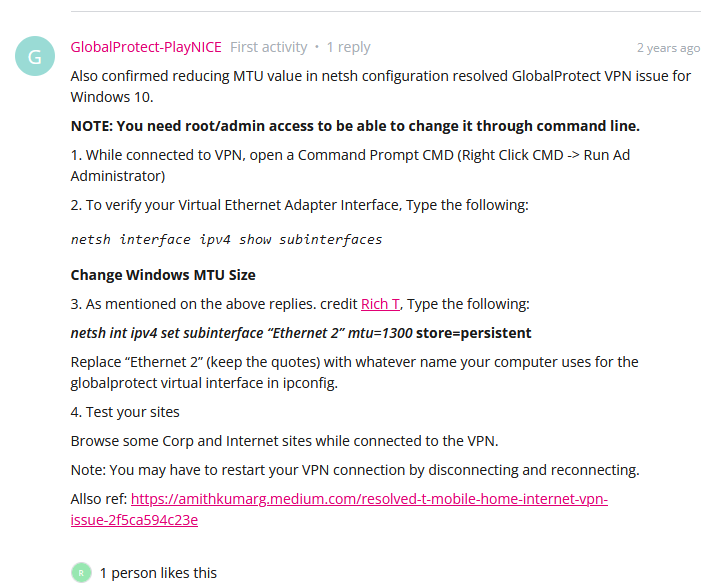718x588 pixels.
Task: Open the Rich T user link
Action: [380, 304]
